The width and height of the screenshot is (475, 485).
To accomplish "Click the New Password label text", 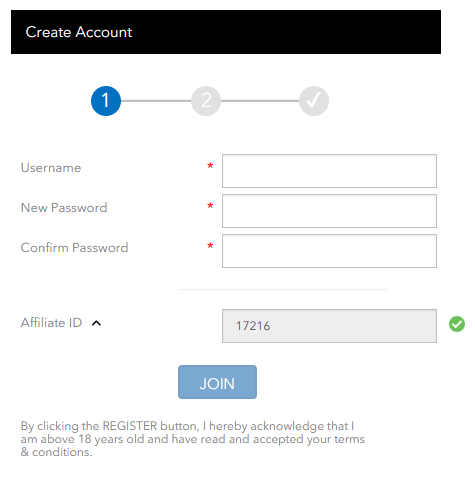I will click(x=64, y=208).
